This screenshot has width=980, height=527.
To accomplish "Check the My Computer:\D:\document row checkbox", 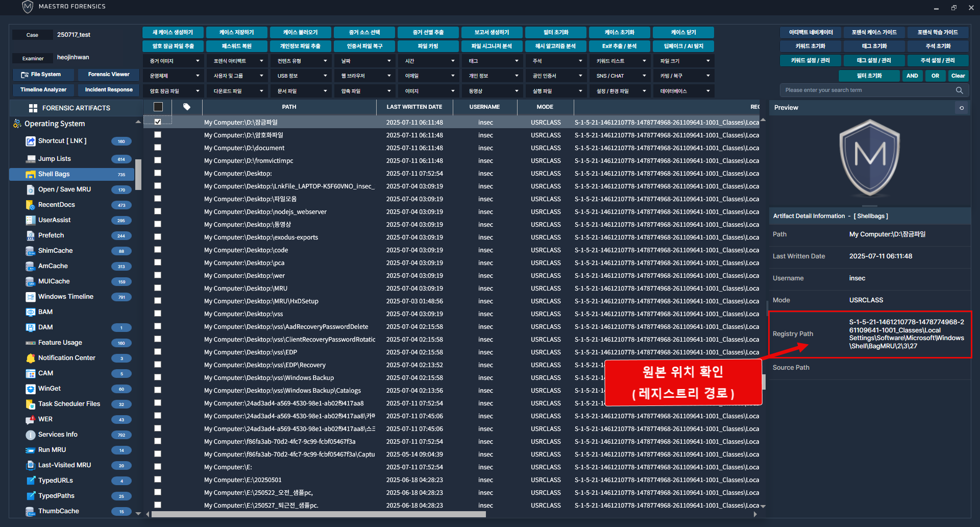I will (x=158, y=148).
